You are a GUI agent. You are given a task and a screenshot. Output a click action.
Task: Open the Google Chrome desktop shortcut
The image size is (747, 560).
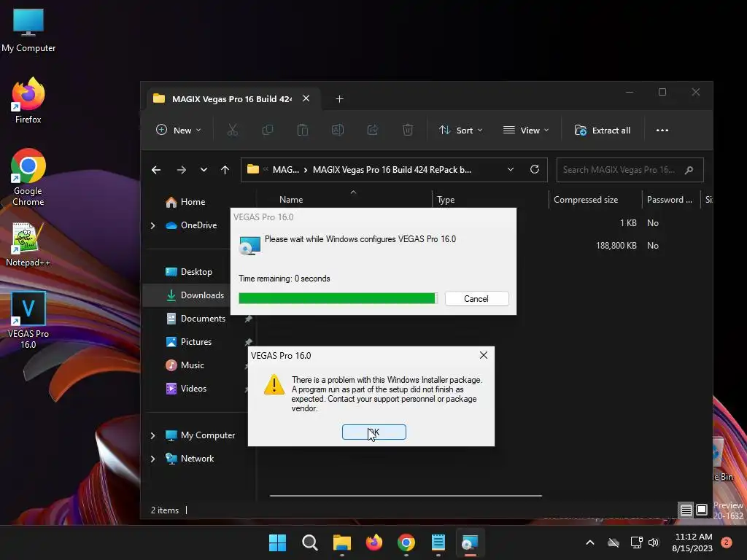[x=28, y=177]
